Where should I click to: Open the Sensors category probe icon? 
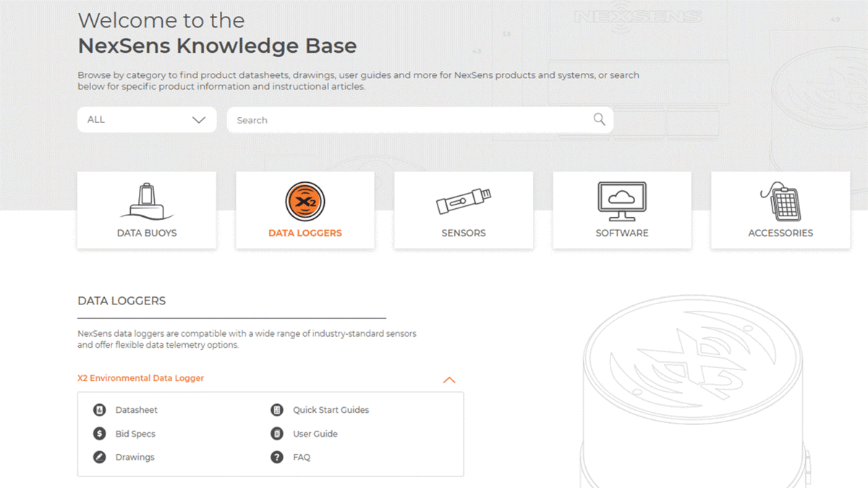(x=464, y=201)
